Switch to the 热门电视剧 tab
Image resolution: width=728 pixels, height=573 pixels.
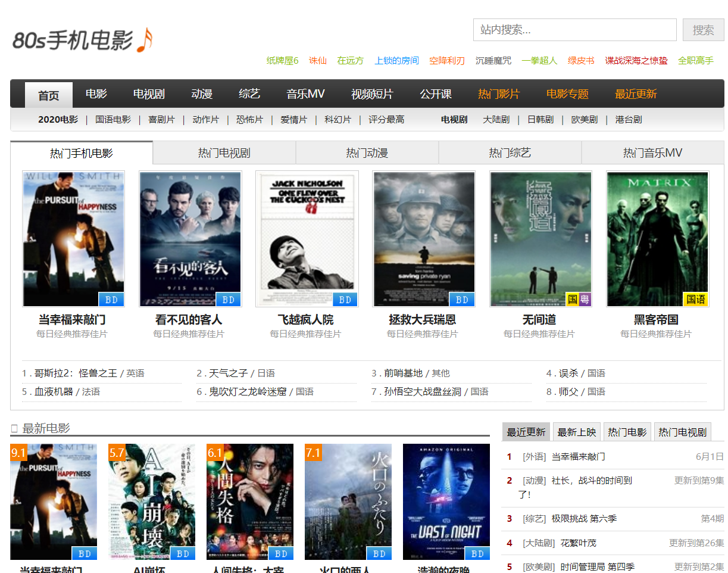coord(224,153)
